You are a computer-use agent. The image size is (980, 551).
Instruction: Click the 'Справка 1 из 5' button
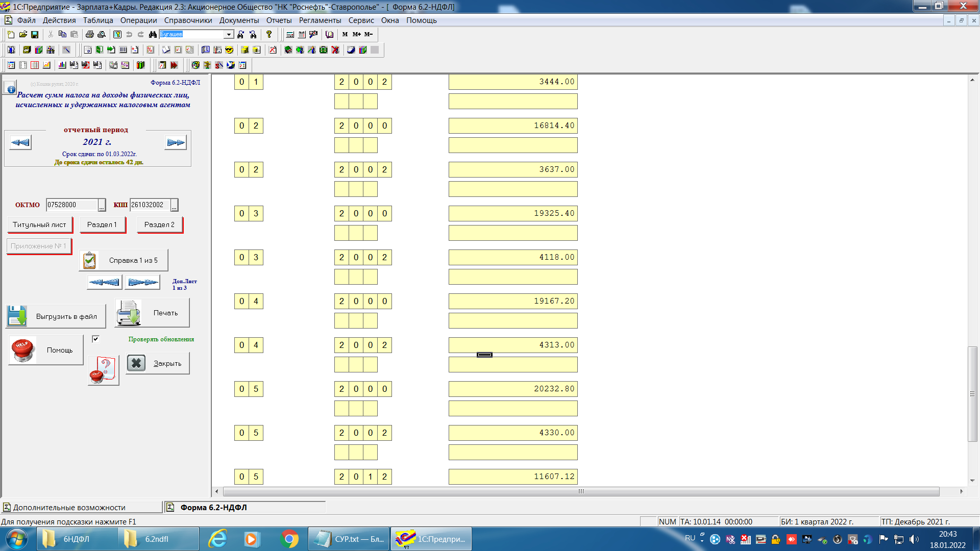click(x=124, y=260)
